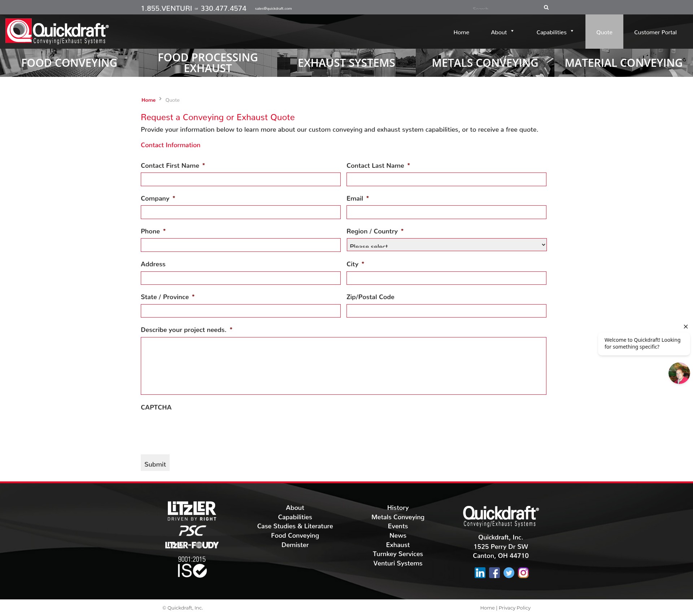Click the Home breadcrumb link
The image size is (693, 616).
pos(148,100)
